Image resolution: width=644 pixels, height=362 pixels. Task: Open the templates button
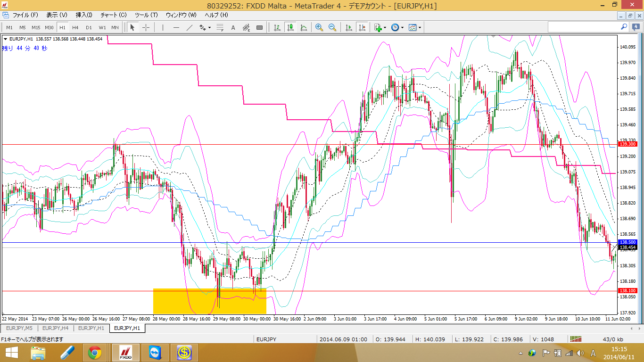click(413, 27)
